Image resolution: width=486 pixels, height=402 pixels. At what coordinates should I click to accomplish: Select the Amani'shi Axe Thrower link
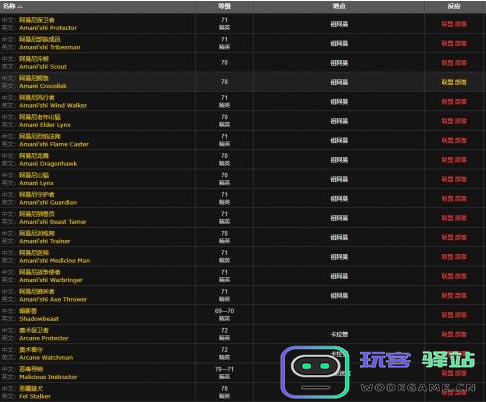(x=53, y=299)
